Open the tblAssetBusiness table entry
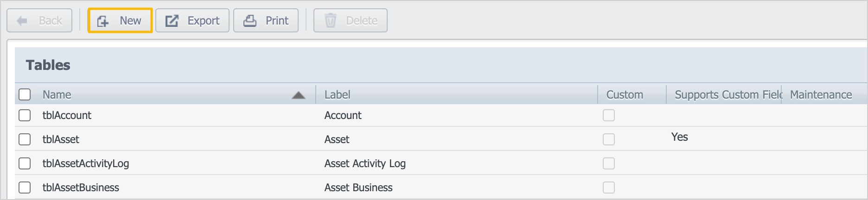 click(81, 187)
